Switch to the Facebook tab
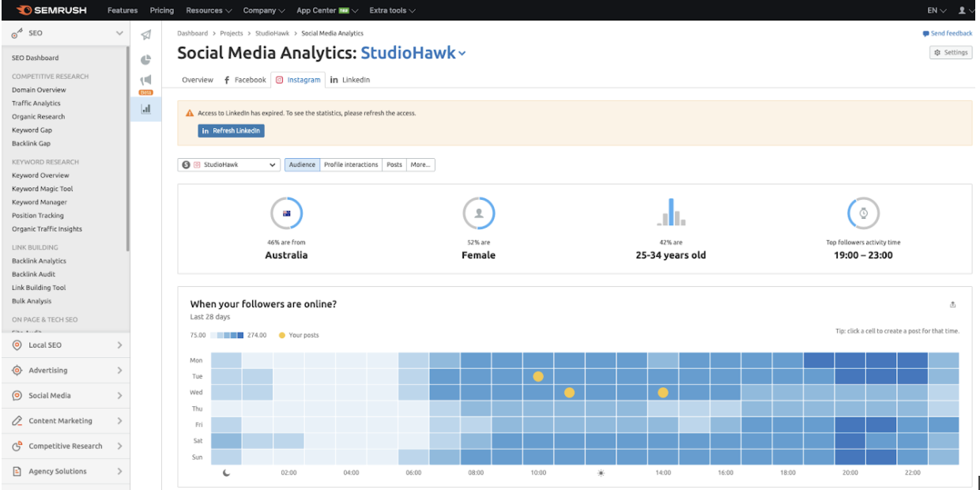980x490 pixels. pos(245,80)
